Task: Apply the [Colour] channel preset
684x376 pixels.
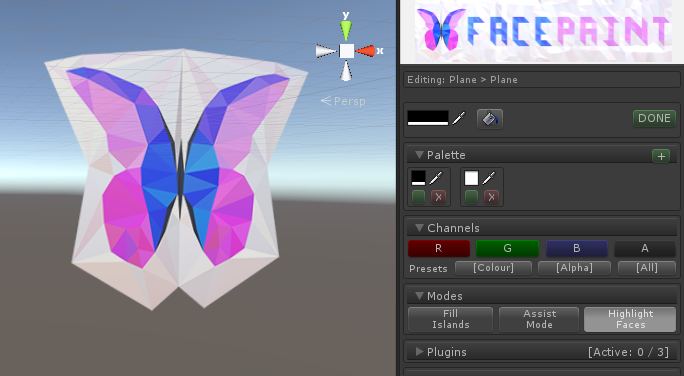Action: 493,268
